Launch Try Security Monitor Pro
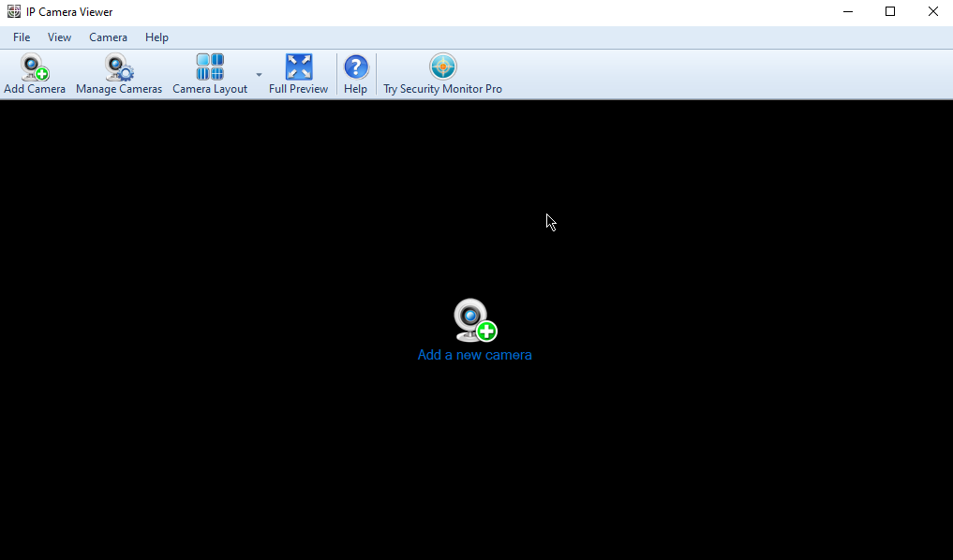Screen dimensions: 953x560 click(441, 66)
